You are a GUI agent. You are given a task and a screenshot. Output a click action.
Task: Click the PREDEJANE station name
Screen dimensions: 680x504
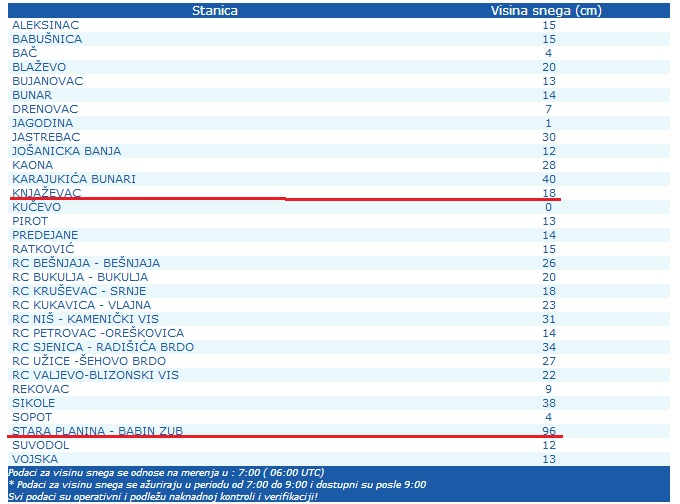click(45, 235)
